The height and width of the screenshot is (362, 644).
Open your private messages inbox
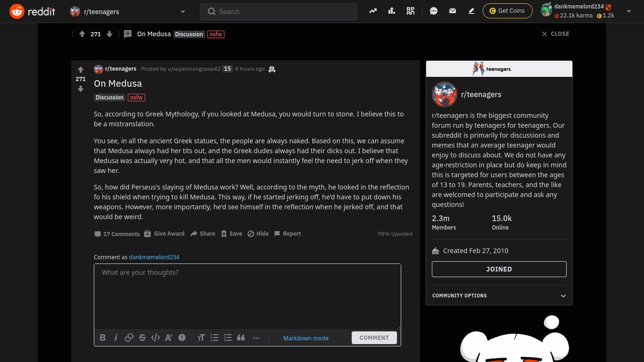[452, 11]
